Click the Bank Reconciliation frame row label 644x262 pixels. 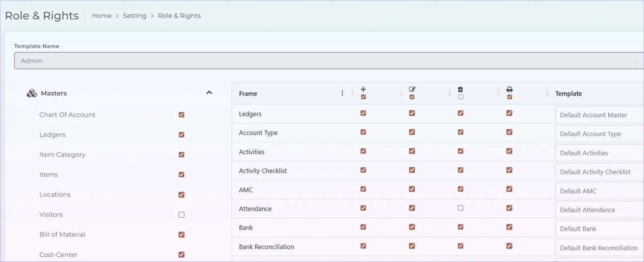[266, 247]
